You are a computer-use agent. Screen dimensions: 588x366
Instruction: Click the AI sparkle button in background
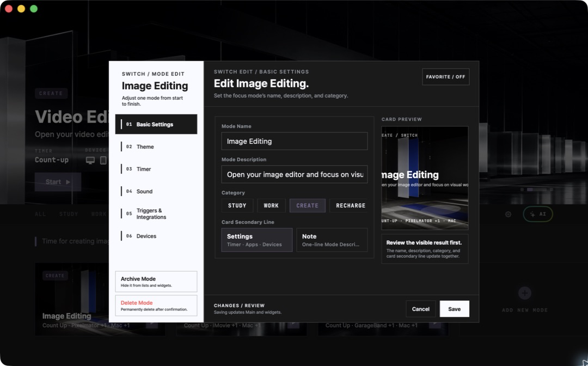(x=538, y=214)
